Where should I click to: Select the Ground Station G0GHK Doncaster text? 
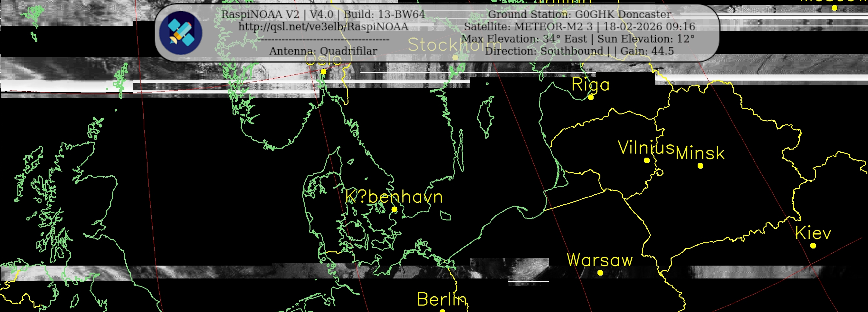[x=579, y=15]
